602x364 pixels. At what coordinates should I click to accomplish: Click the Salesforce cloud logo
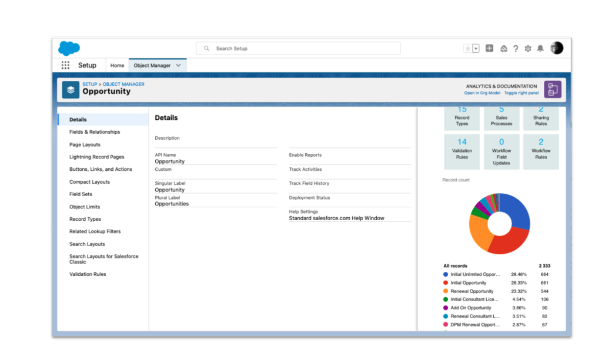pyautogui.click(x=69, y=49)
